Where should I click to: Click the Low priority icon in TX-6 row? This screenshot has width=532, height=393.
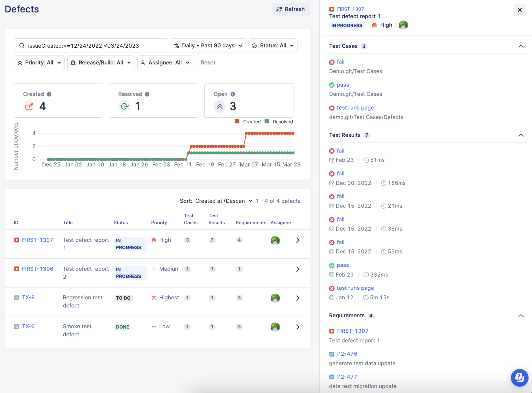coord(154,327)
